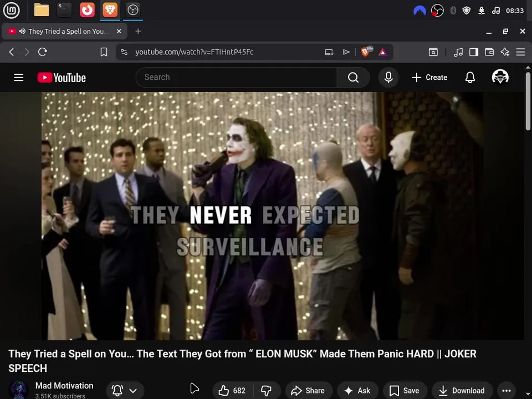532x399 pixels.
Task: Dislike this video
Action: pyautogui.click(x=267, y=391)
